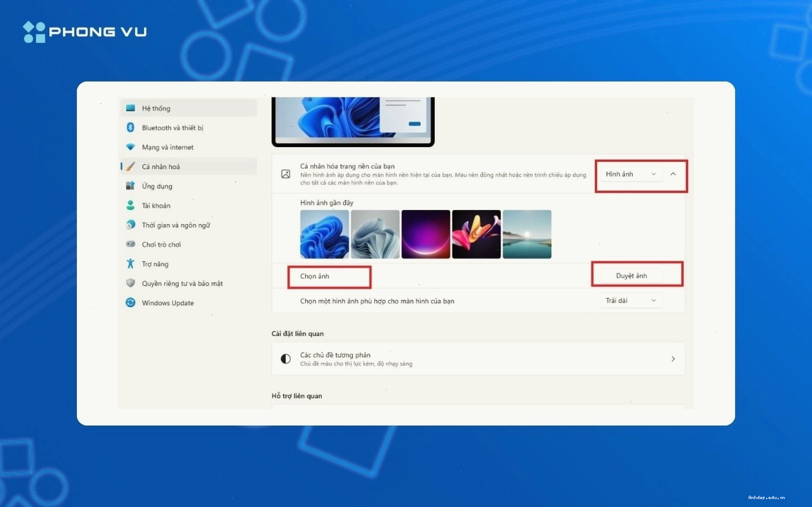Open Mạng và internet settings
812x507 pixels.
tap(189, 147)
